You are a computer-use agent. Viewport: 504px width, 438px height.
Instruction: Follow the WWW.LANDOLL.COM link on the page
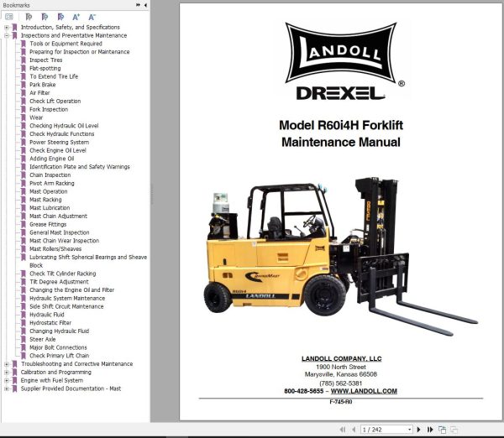point(364,392)
